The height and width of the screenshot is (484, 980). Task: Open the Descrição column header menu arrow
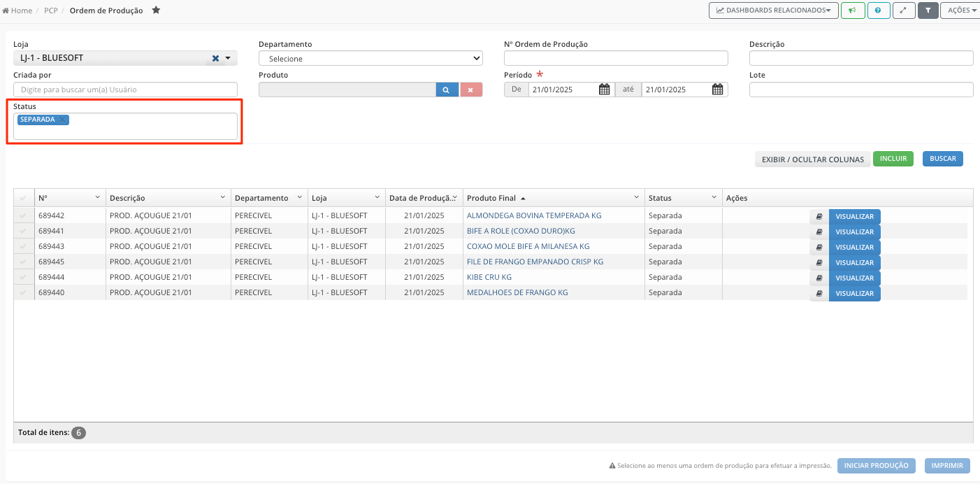[222, 198]
